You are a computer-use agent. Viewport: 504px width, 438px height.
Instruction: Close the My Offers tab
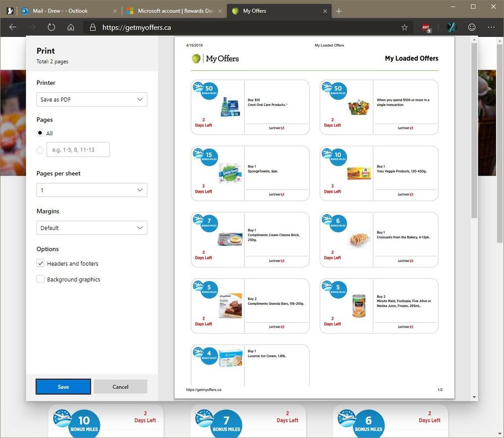[325, 11]
